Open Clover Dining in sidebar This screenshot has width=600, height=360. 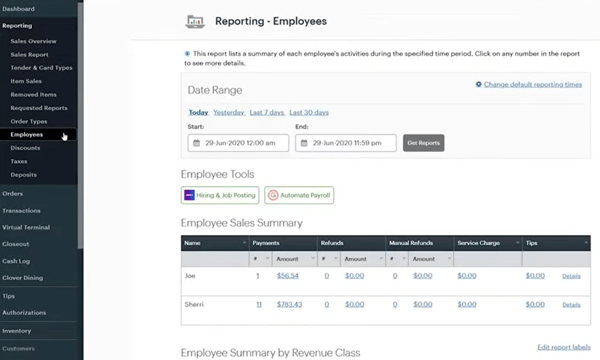coord(23,278)
